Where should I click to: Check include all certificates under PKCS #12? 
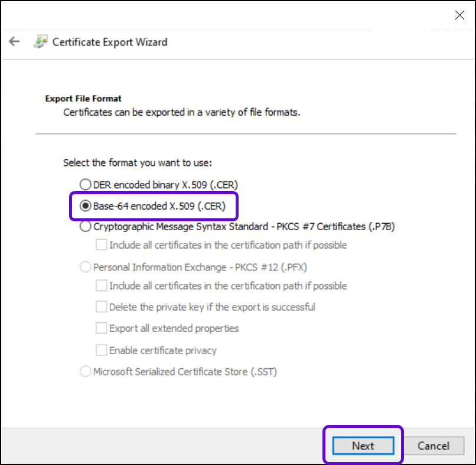click(x=102, y=286)
